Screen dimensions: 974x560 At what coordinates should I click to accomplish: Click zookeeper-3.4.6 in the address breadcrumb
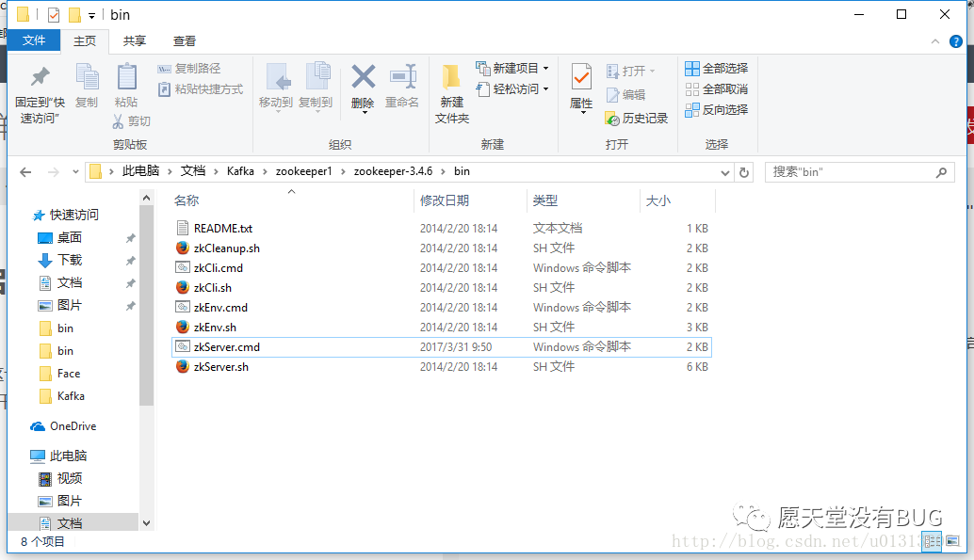[393, 171]
